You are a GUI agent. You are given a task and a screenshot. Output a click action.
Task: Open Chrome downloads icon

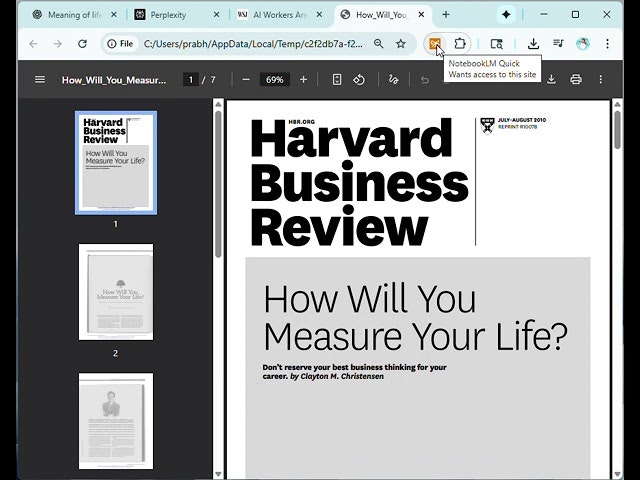pos(533,44)
